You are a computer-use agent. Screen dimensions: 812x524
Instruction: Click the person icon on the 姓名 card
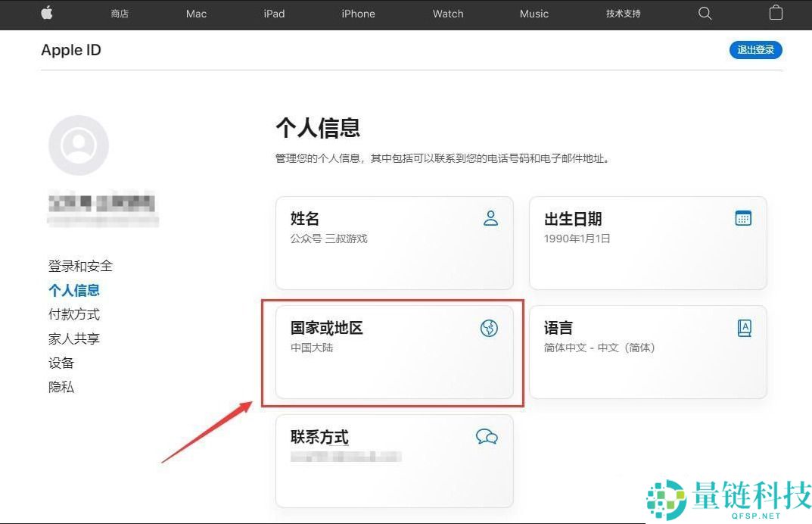point(491,218)
